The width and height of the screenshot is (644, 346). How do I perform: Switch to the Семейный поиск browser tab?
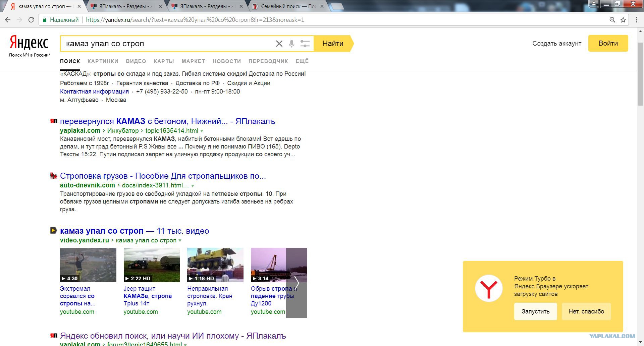pyautogui.click(x=287, y=6)
